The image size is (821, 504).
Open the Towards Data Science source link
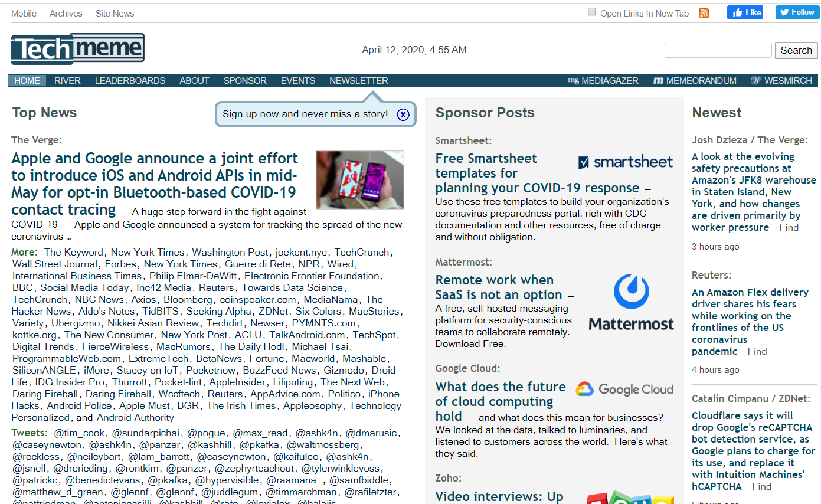click(292, 287)
